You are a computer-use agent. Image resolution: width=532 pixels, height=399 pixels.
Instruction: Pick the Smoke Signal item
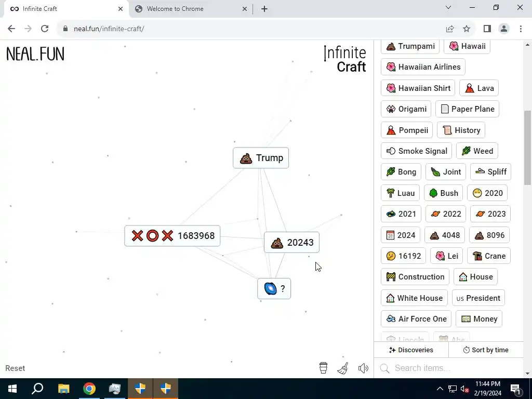tap(416, 151)
